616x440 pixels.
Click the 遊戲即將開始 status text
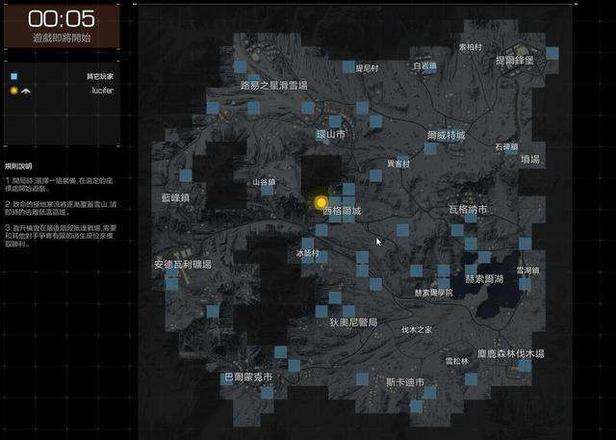click(x=62, y=38)
